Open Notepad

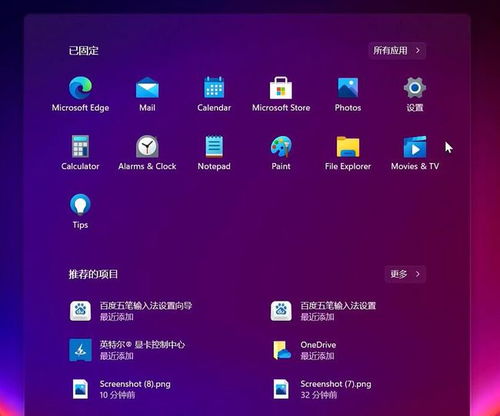tap(214, 152)
